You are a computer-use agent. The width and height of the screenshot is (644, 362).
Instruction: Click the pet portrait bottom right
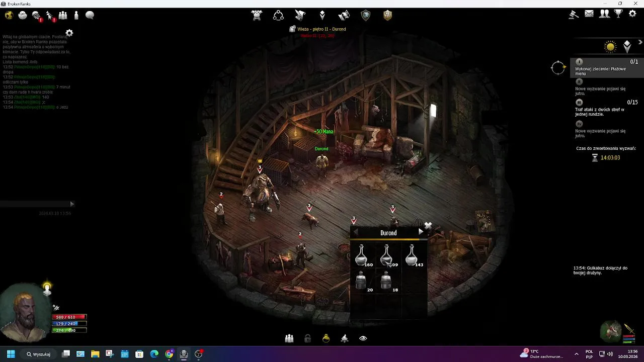click(x=611, y=331)
